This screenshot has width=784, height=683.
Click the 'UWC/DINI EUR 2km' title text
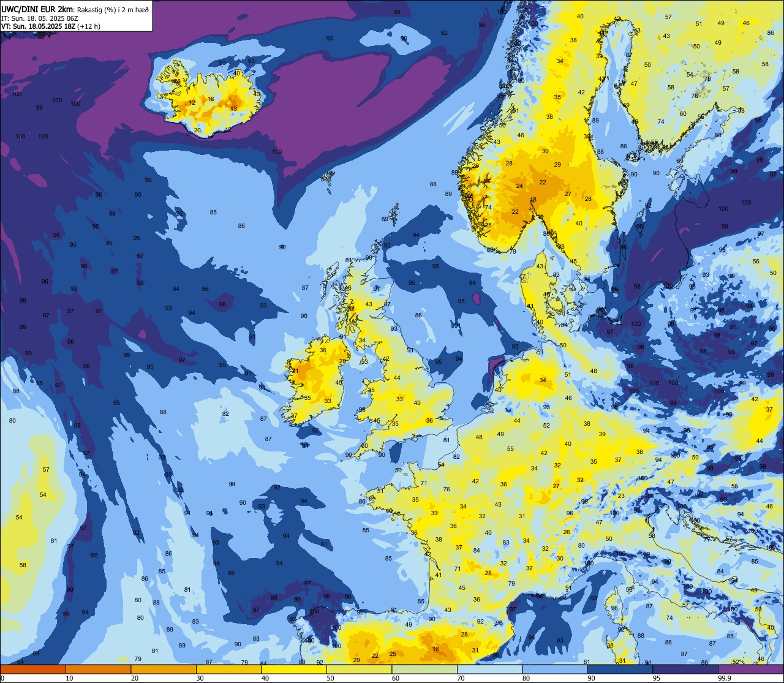[x=37, y=9]
